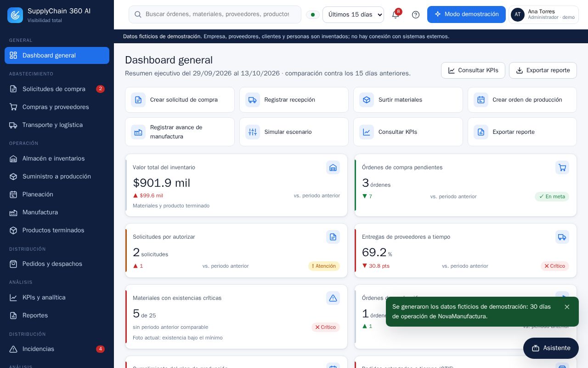Click the help question mark icon

416,15
